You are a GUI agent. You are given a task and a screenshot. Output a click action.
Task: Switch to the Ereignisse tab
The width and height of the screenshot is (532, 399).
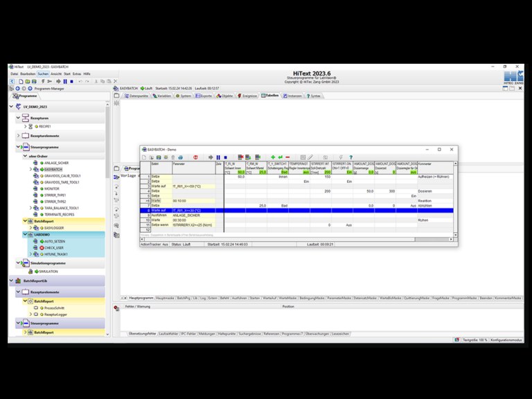coord(247,96)
